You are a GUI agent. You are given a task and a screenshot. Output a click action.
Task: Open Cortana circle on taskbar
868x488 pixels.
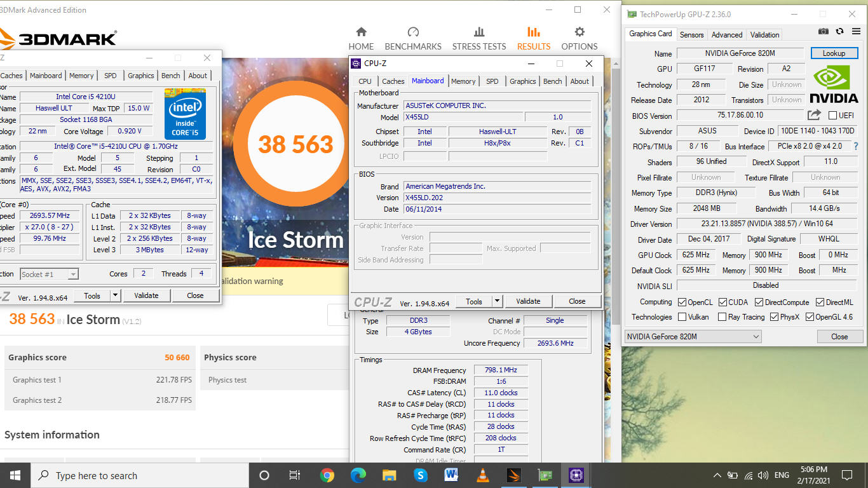[264, 475]
